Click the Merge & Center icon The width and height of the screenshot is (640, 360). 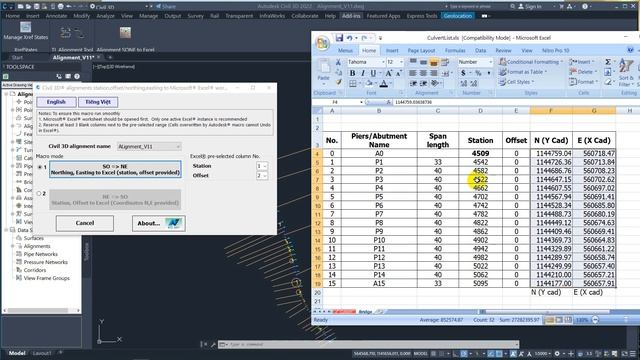click(x=445, y=73)
